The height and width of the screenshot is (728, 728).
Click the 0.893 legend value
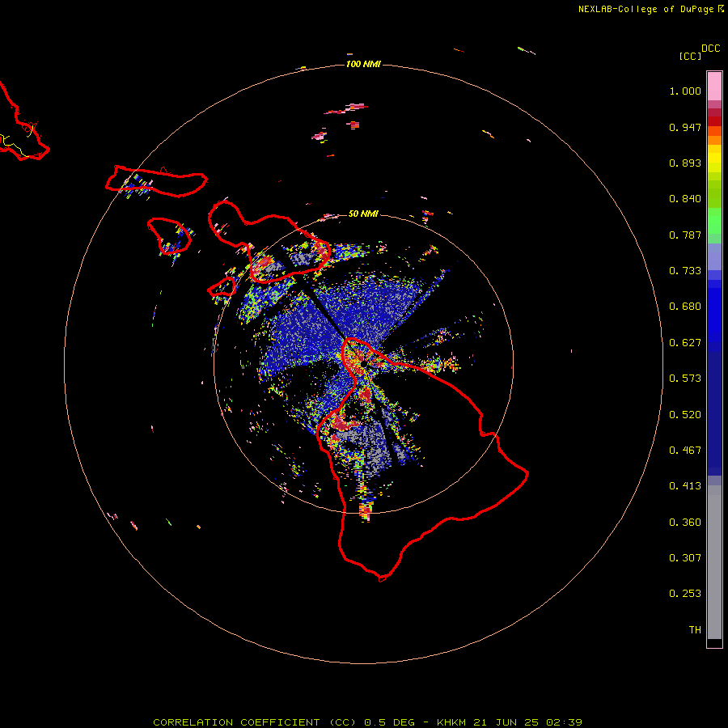click(685, 163)
